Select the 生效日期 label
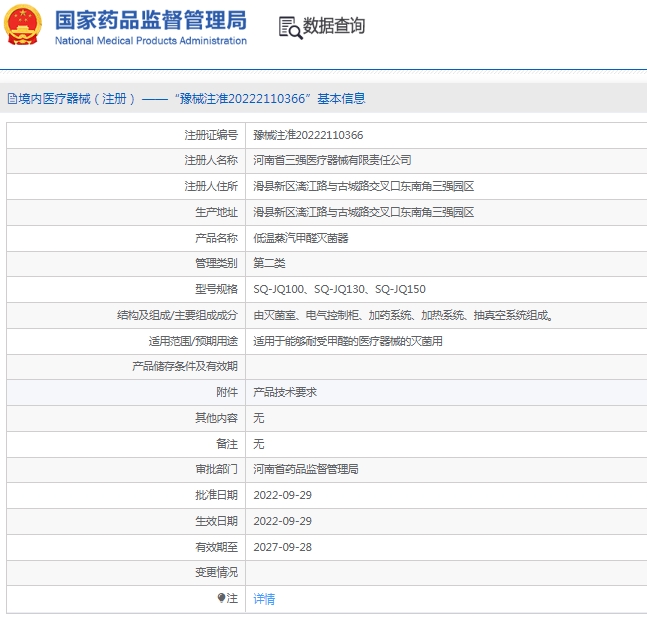This screenshot has height=618, width=647. click(x=216, y=521)
